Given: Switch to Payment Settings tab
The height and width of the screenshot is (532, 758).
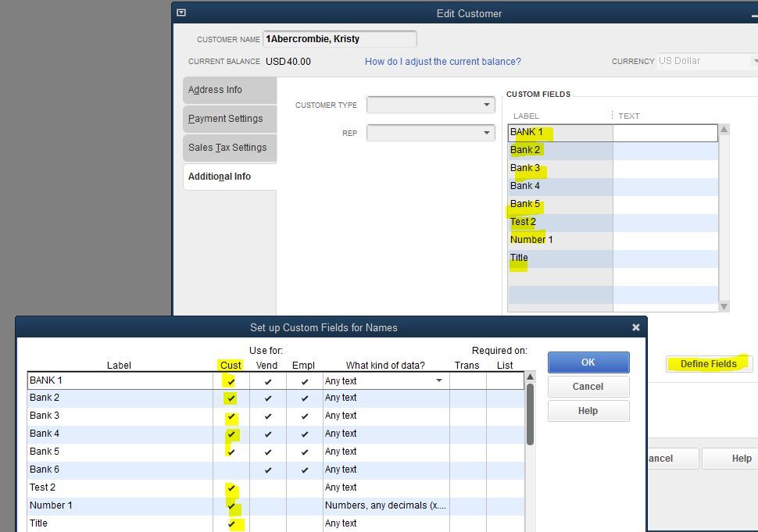Looking at the screenshot, I should [230, 119].
